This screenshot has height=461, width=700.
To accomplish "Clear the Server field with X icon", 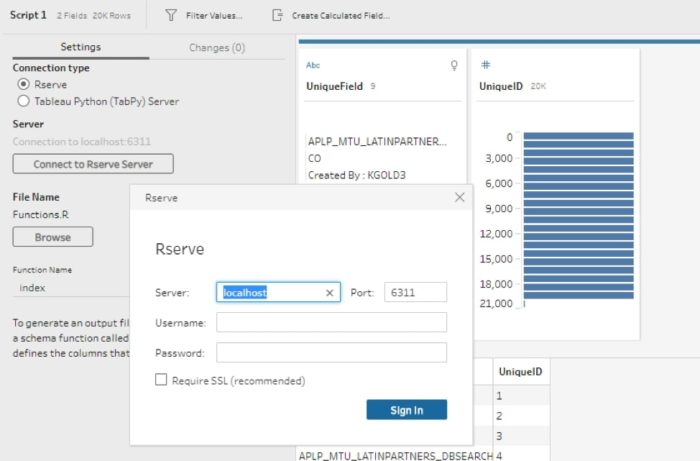I will pos(330,293).
